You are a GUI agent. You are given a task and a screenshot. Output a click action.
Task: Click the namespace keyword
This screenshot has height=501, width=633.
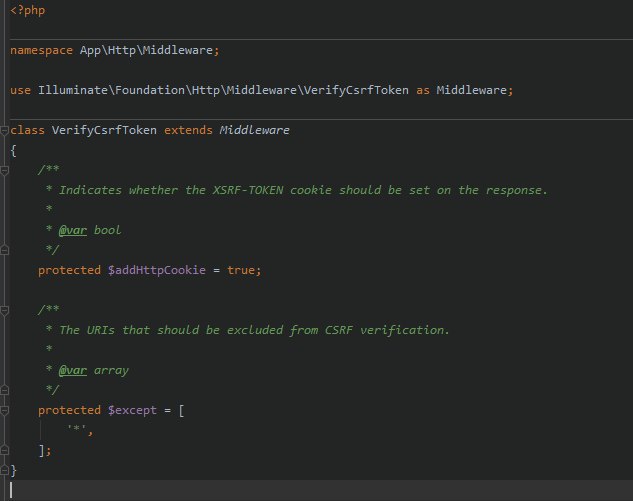tap(42, 50)
